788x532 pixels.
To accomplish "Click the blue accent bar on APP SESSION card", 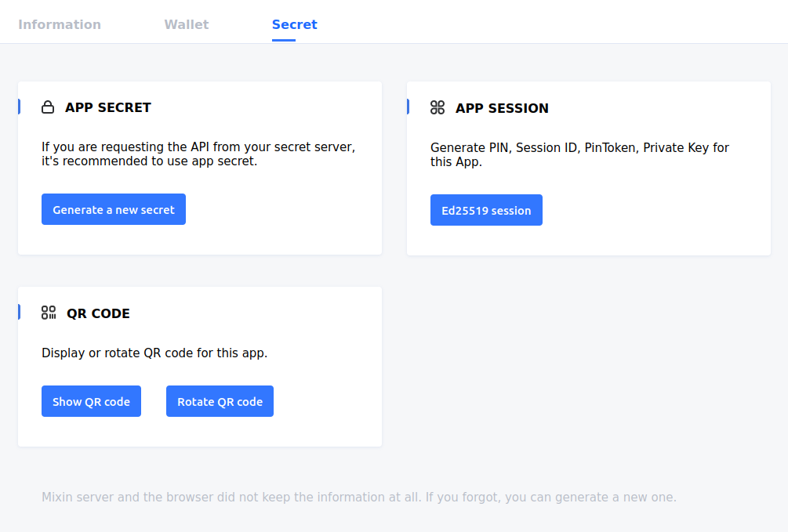I will (408, 107).
